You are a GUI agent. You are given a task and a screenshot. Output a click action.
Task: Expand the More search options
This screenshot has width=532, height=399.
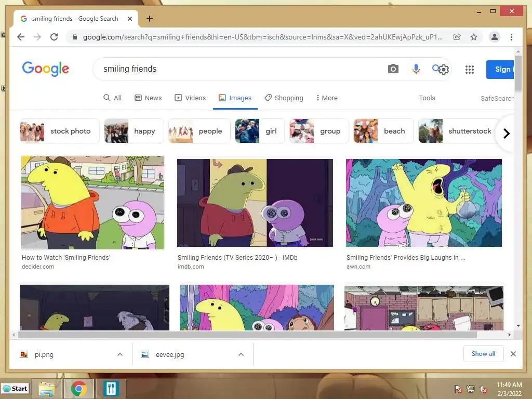[327, 98]
